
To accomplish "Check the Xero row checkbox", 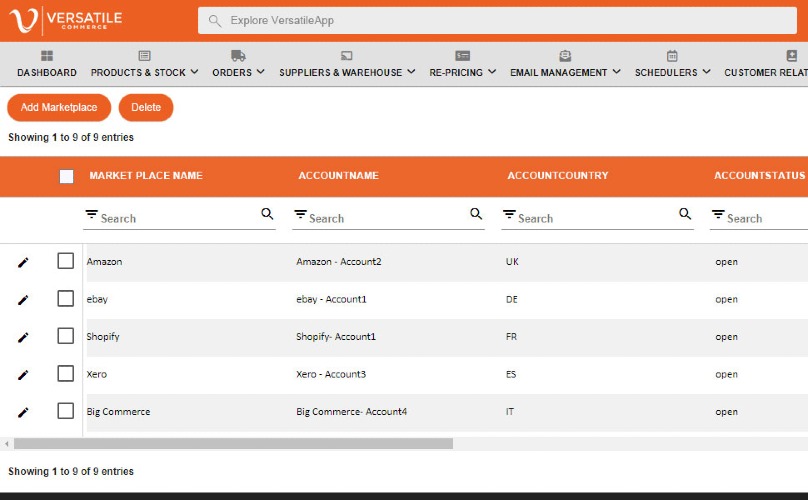I will (65, 373).
